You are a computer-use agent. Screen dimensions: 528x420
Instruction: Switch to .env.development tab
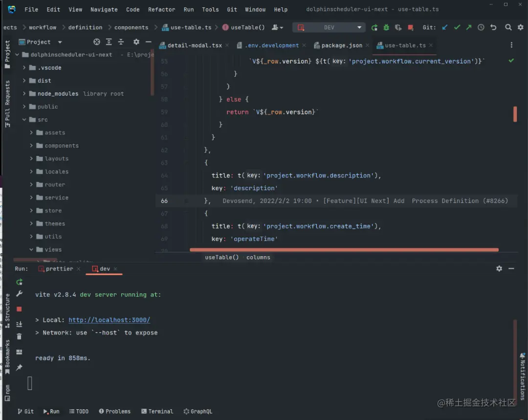271,45
